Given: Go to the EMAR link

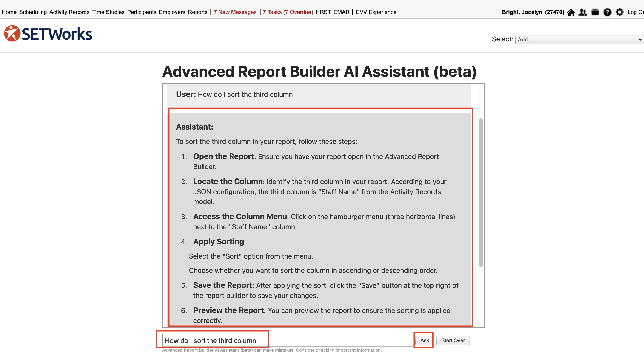Looking at the screenshot, I should (x=342, y=12).
